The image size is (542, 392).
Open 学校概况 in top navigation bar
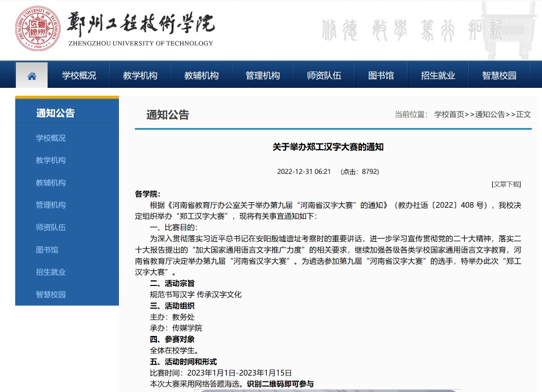(x=79, y=75)
